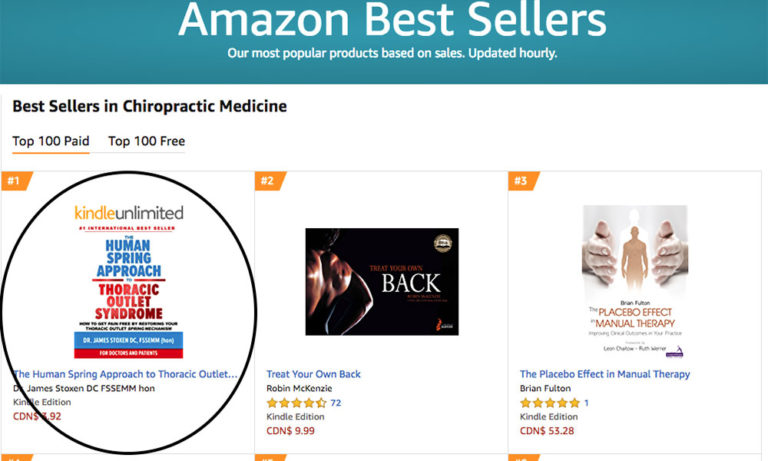The height and width of the screenshot is (461, 768).
Task: Click the CDN$ 9.99 price
Action: 290,431
